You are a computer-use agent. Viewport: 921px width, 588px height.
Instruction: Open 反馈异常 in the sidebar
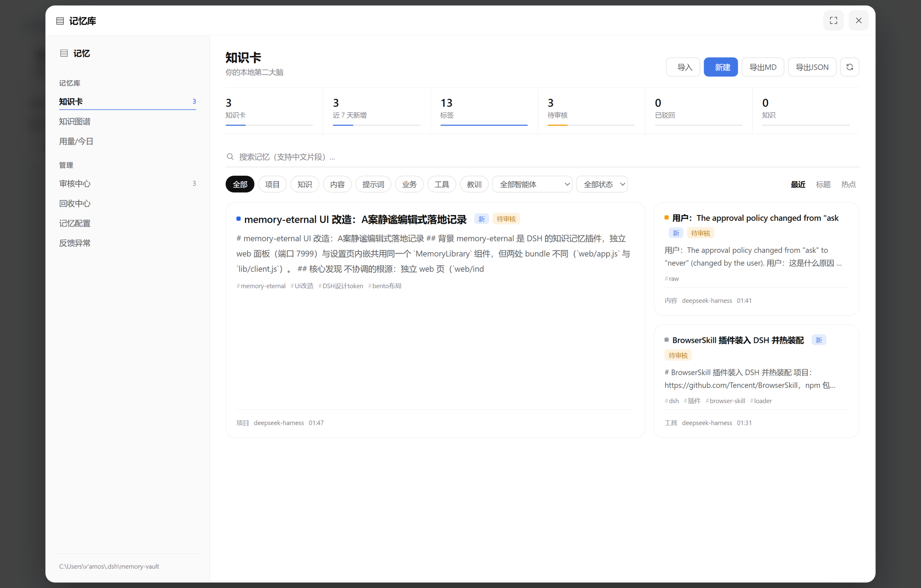[127, 243]
